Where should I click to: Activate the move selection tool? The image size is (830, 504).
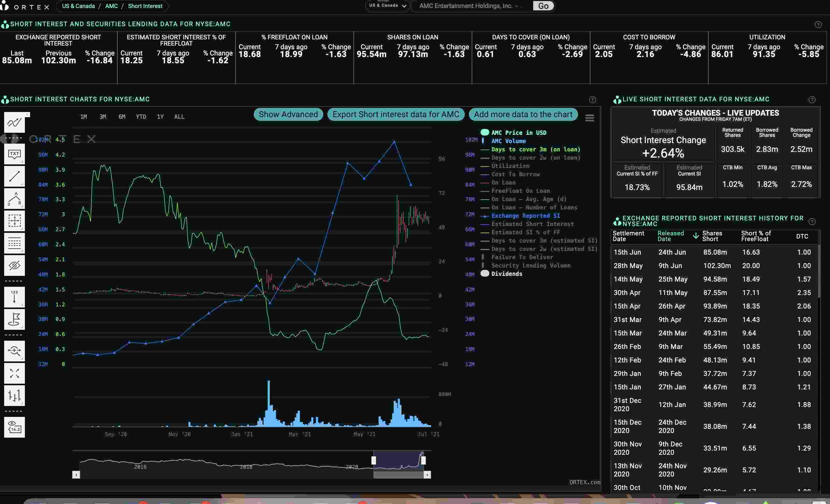(x=14, y=221)
